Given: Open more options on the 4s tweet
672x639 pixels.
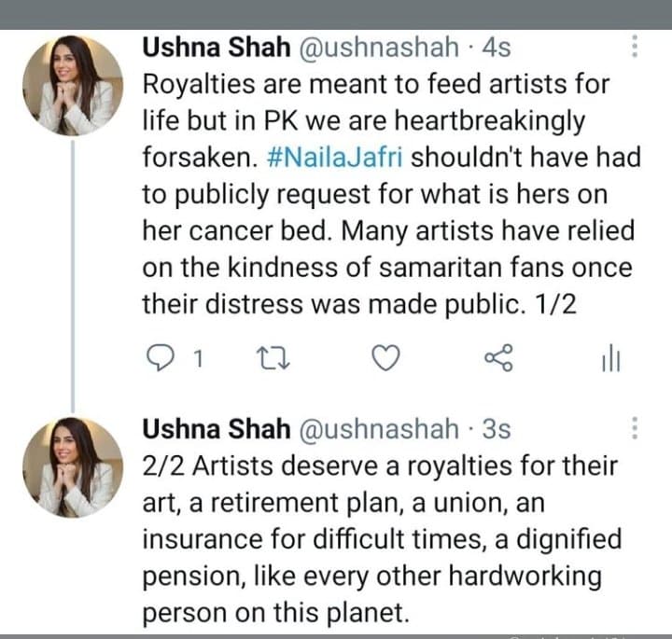Looking at the screenshot, I should click(x=635, y=47).
